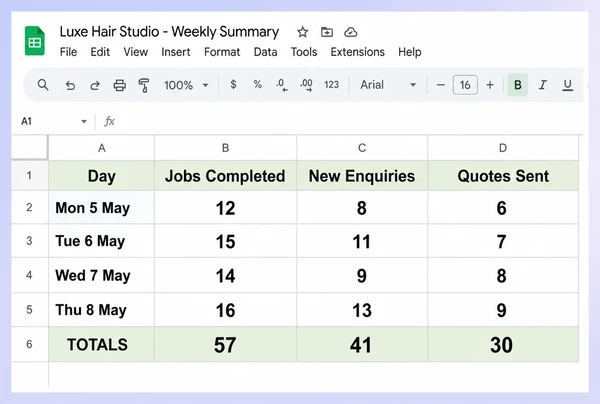Select column B header

tap(225, 148)
